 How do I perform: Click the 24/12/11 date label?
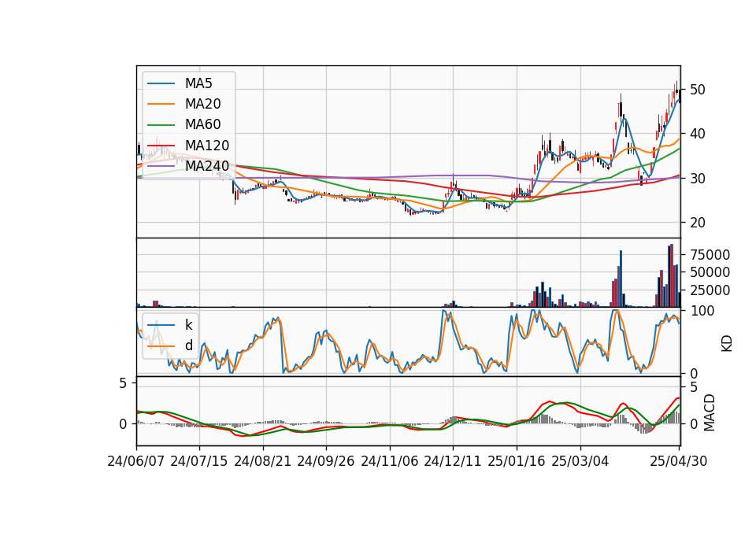point(453,461)
